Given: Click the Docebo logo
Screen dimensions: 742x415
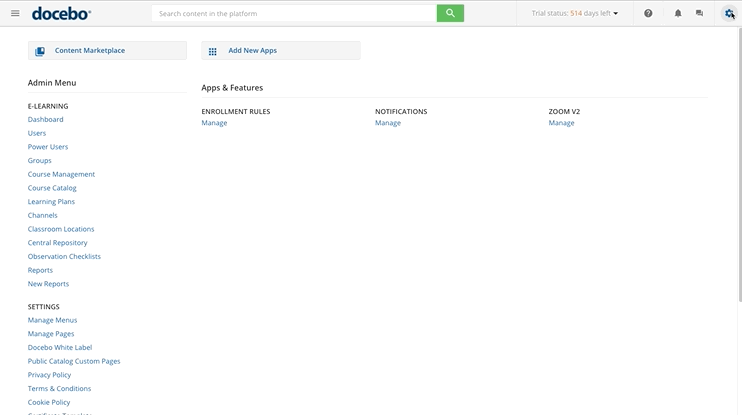Looking at the screenshot, I should (61, 13).
